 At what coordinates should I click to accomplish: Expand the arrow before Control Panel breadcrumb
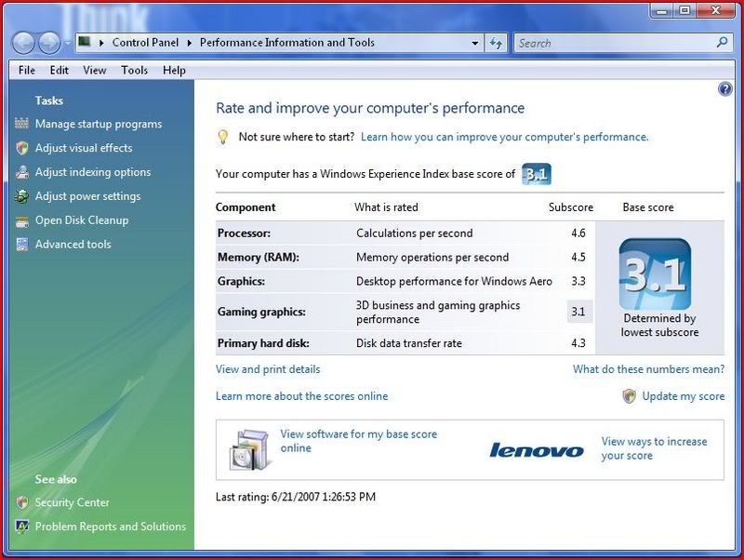coord(101,43)
